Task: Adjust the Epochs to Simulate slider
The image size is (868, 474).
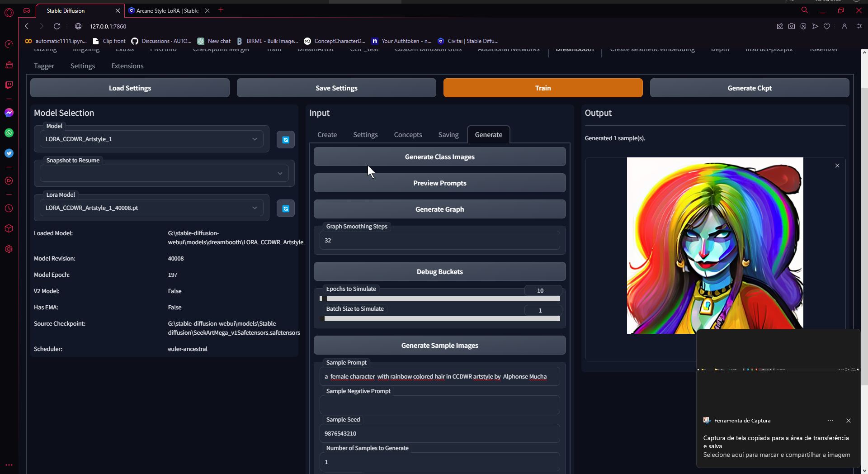Action: pyautogui.click(x=439, y=299)
